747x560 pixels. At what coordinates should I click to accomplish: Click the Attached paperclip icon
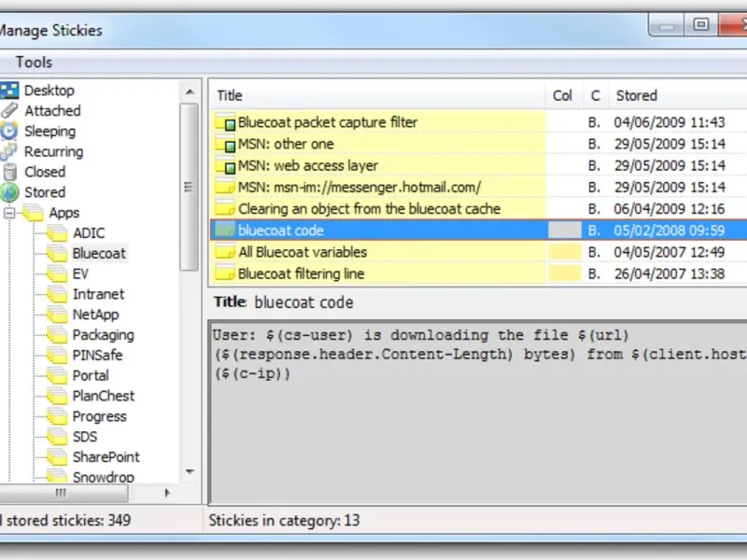[9, 110]
